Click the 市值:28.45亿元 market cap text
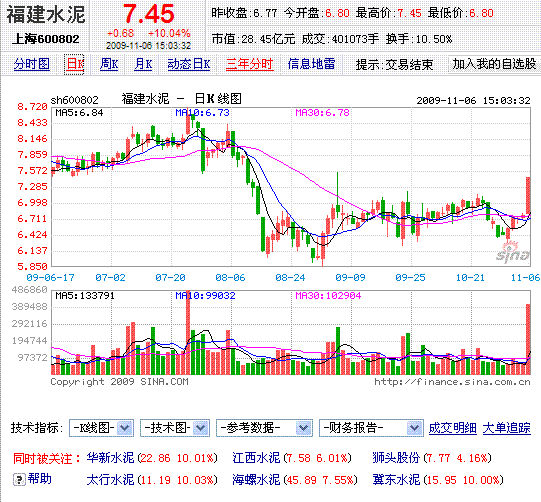Screen dimensions: 541x502 [253, 39]
